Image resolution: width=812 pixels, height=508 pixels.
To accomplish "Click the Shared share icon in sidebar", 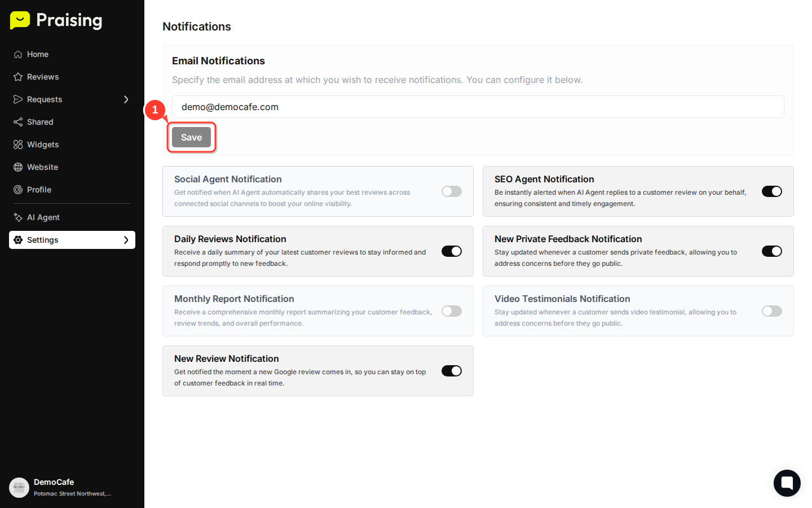I will (17, 122).
